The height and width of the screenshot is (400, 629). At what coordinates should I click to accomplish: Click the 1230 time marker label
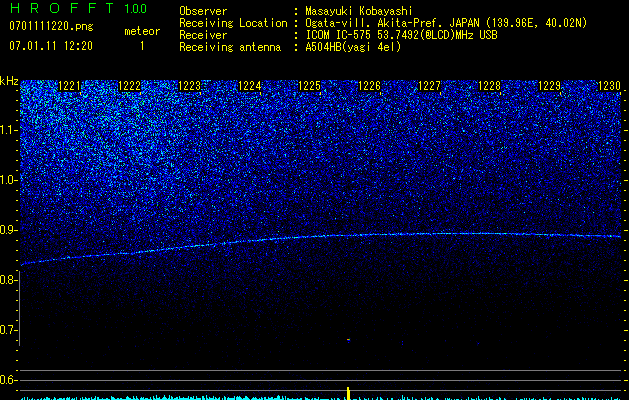pyautogui.click(x=610, y=86)
